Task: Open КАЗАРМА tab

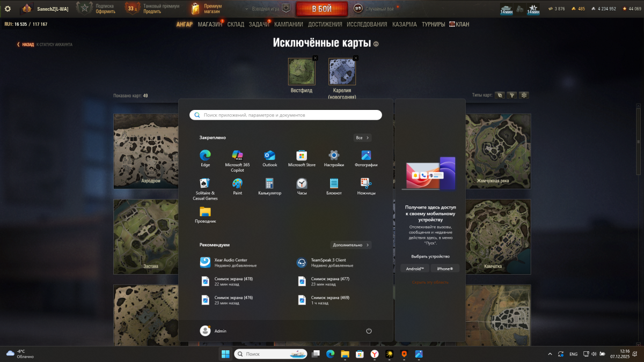Action: tap(405, 24)
